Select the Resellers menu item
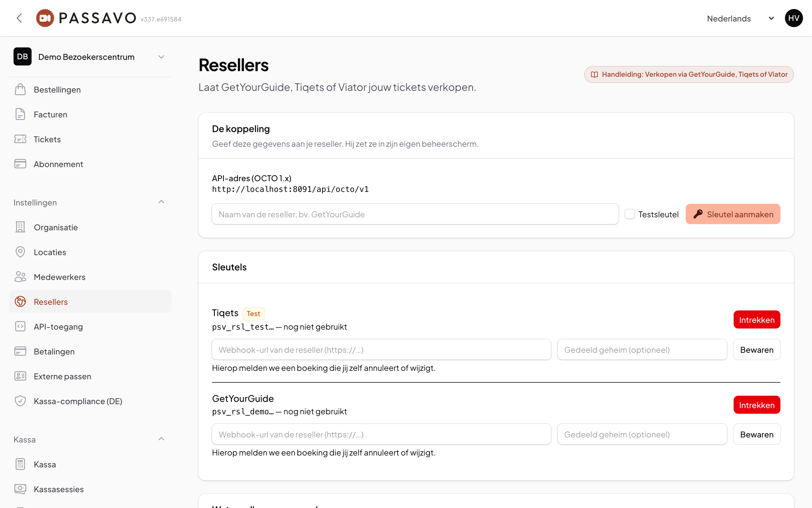This screenshot has height=508, width=812. click(90, 302)
